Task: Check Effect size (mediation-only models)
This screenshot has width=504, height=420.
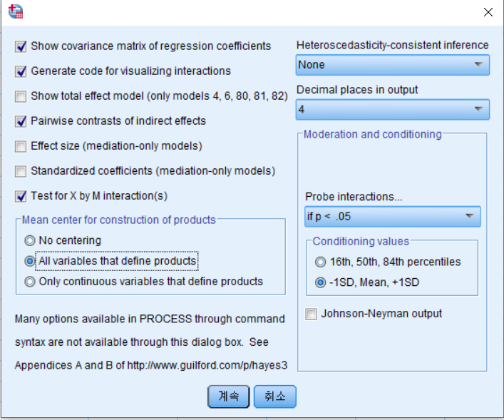Action: pyautogui.click(x=21, y=146)
